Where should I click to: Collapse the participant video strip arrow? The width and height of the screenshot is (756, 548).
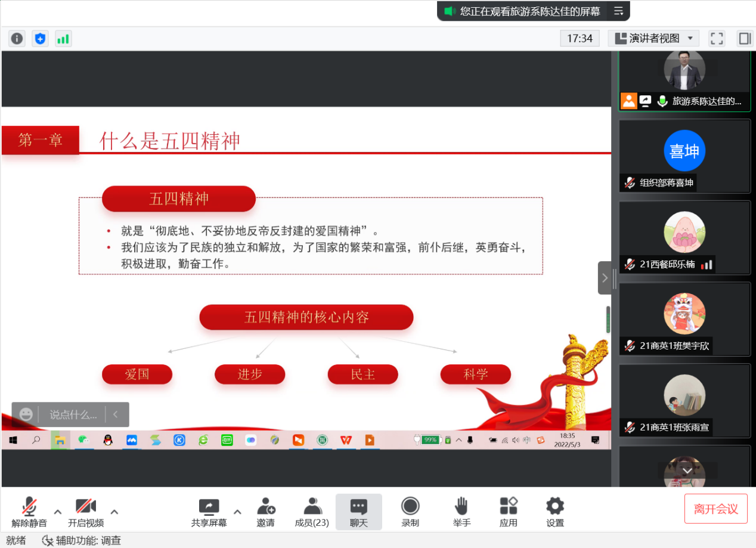click(605, 278)
